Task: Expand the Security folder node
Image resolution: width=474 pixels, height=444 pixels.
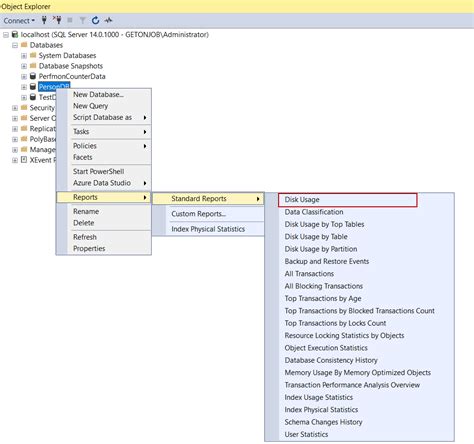Action: pos(15,108)
